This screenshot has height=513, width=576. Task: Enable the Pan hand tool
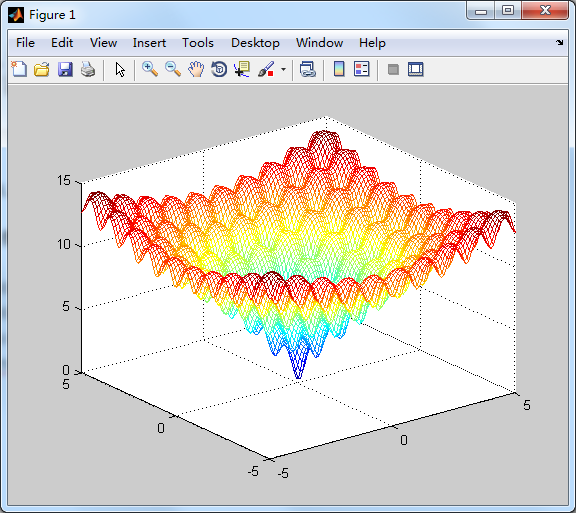(196, 69)
